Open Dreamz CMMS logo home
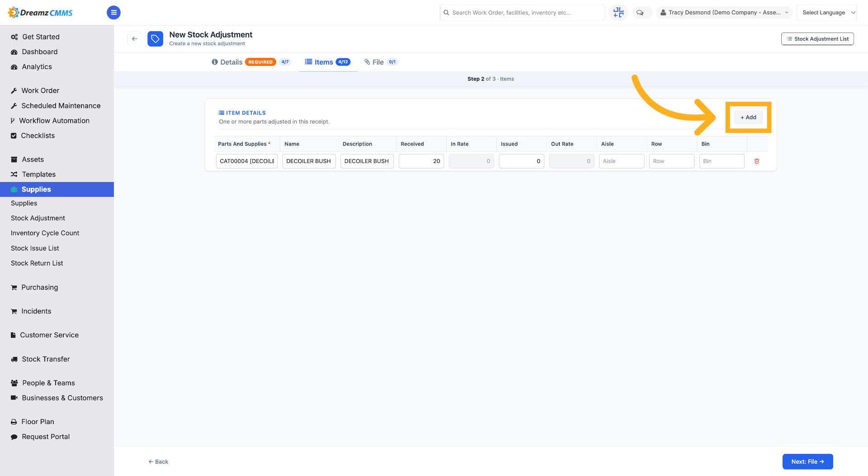 click(41, 13)
